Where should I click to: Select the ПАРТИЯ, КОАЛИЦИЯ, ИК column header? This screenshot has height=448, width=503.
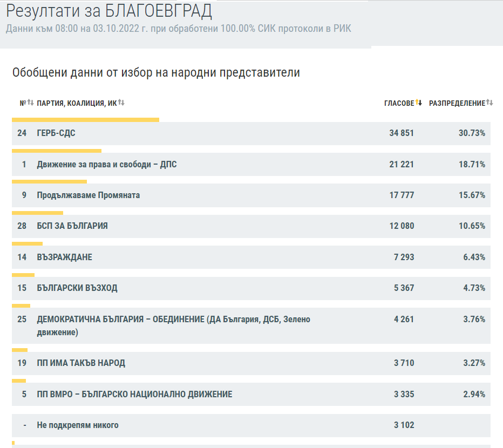[76, 100]
